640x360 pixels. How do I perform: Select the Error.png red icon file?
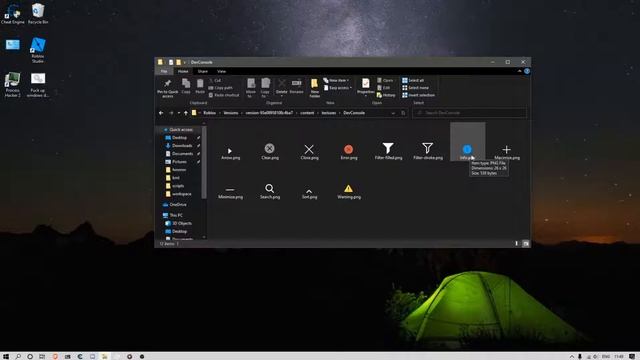click(x=349, y=151)
